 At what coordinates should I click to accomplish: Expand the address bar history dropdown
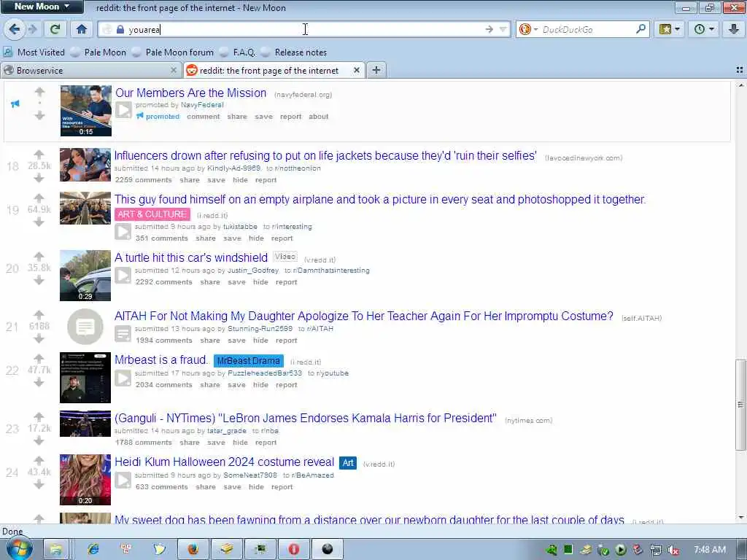click(x=503, y=29)
